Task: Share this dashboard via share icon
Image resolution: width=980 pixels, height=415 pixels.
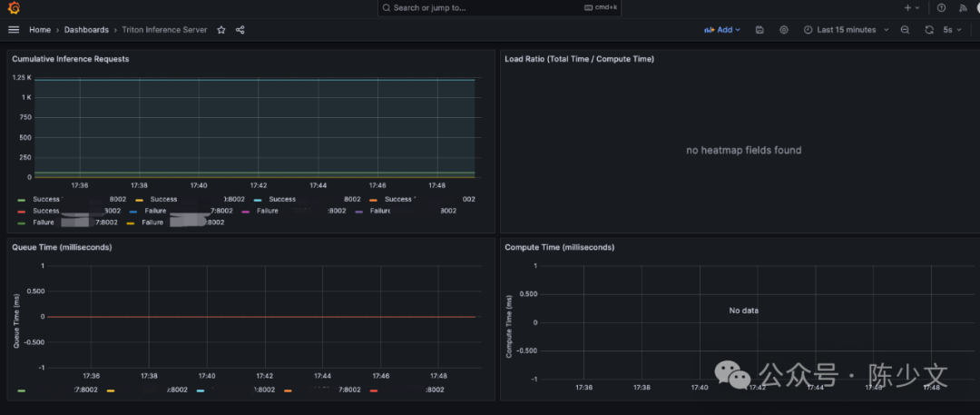Action: 240,29
